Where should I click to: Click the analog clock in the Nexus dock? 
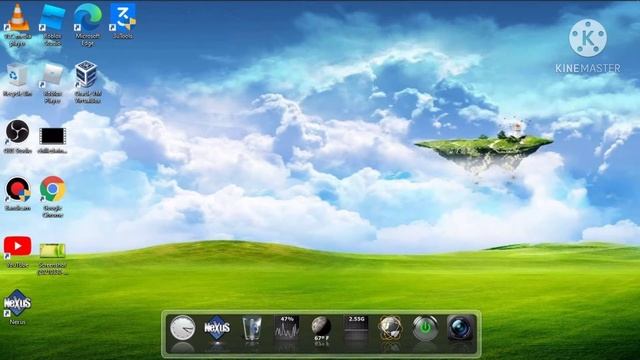pyautogui.click(x=182, y=328)
